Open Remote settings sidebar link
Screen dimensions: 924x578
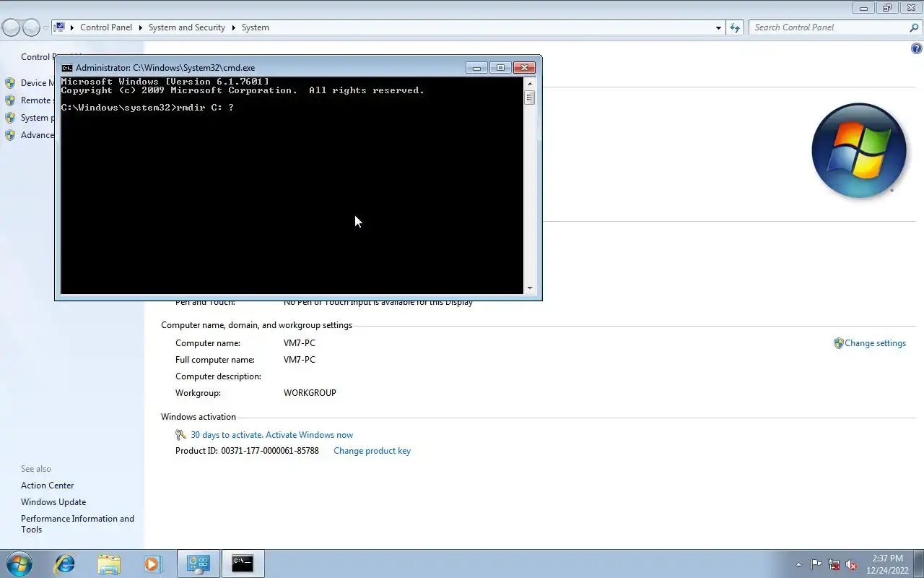coord(37,100)
